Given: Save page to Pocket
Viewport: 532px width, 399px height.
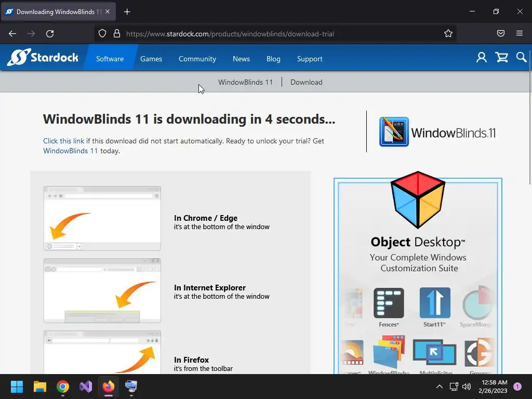Looking at the screenshot, I should coord(501,33).
